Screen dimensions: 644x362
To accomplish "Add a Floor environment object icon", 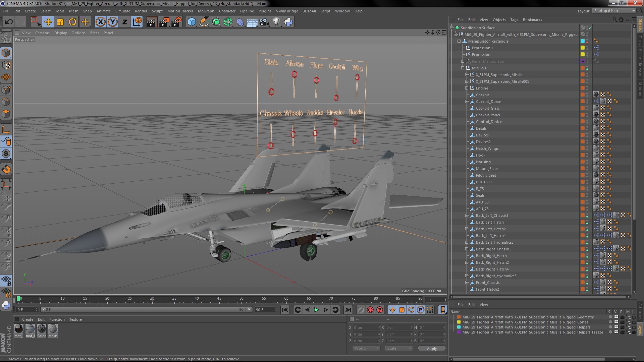I will click(252, 22).
